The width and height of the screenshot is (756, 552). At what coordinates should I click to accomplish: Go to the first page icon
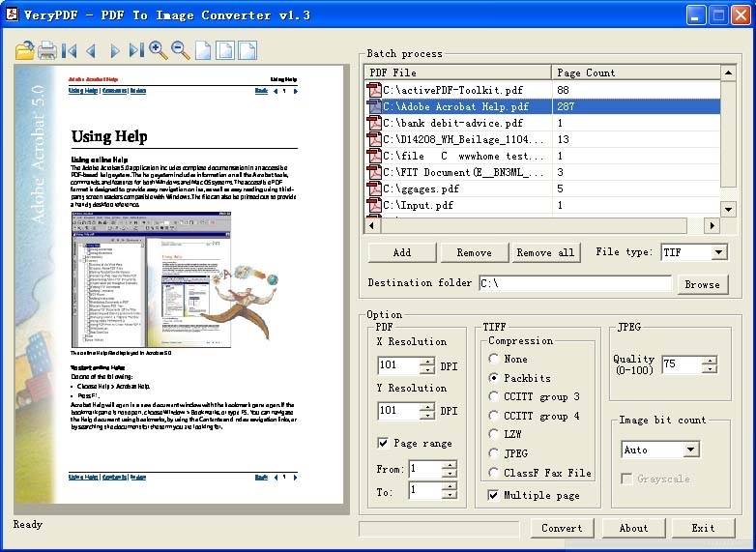tap(70, 50)
